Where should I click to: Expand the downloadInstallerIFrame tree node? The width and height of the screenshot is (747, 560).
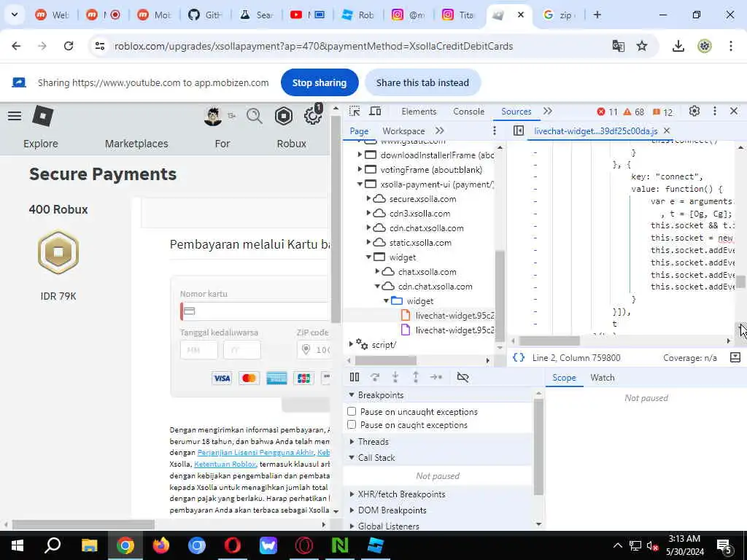tap(360, 155)
